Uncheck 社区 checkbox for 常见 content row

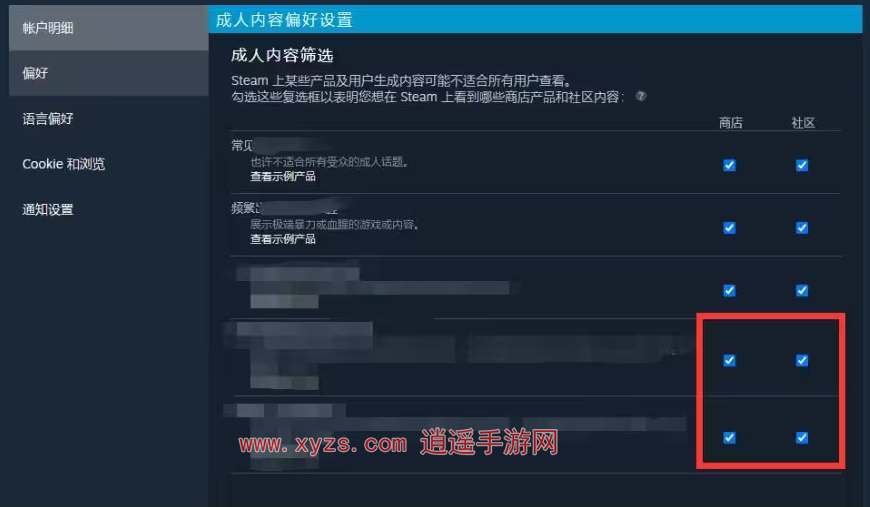coord(802,165)
